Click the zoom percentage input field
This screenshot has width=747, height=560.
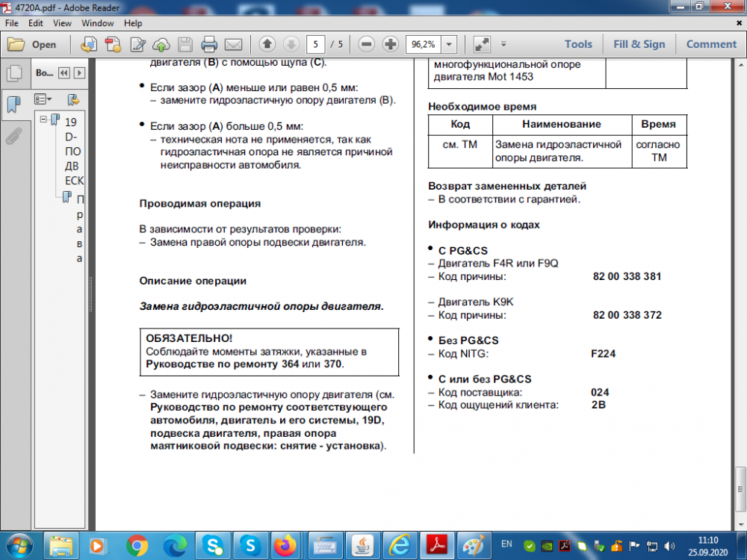pos(424,44)
